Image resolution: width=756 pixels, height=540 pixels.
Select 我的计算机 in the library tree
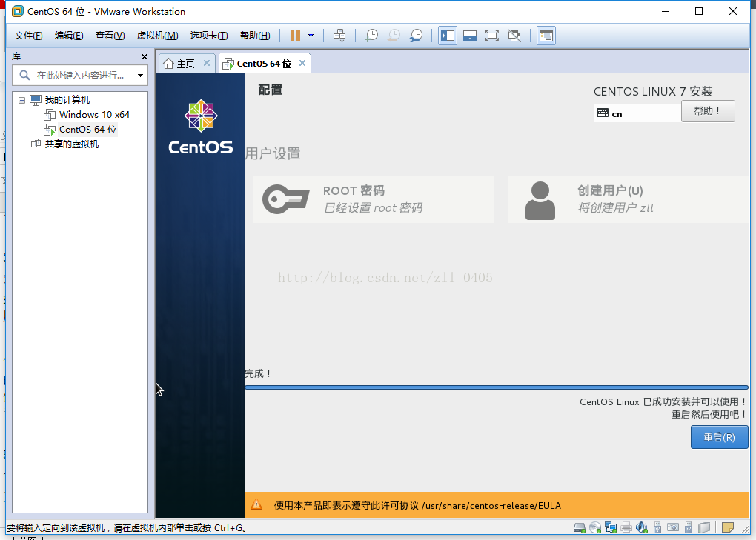tap(67, 100)
